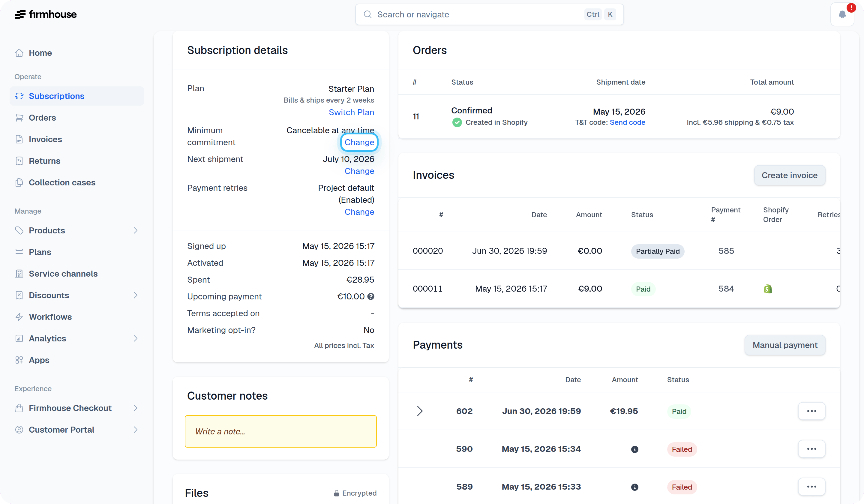Click the Invoices document icon

[19, 139]
